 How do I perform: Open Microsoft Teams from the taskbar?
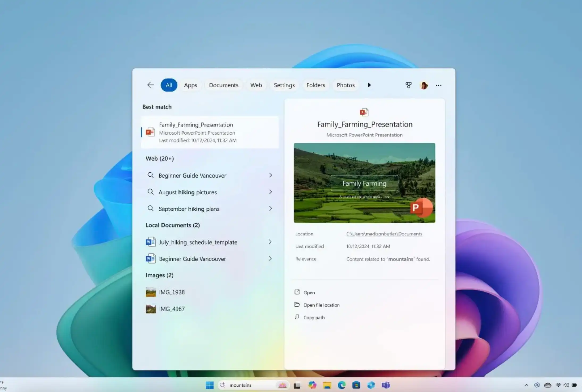click(x=386, y=385)
